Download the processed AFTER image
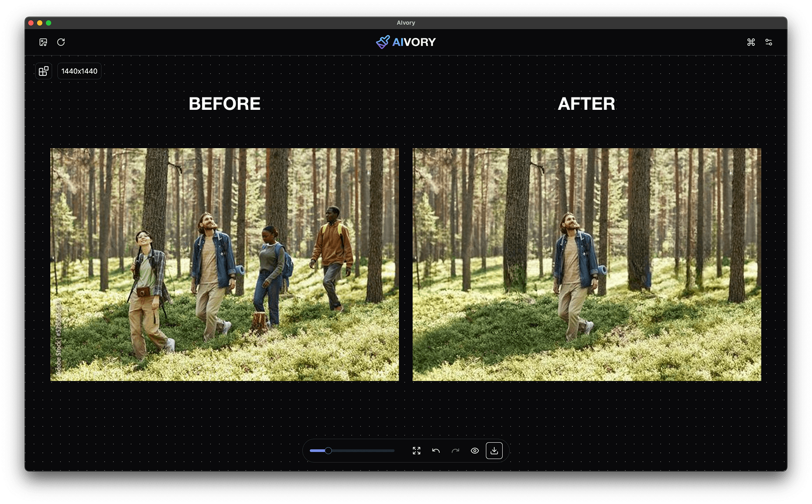812x504 pixels. tap(494, 451)
